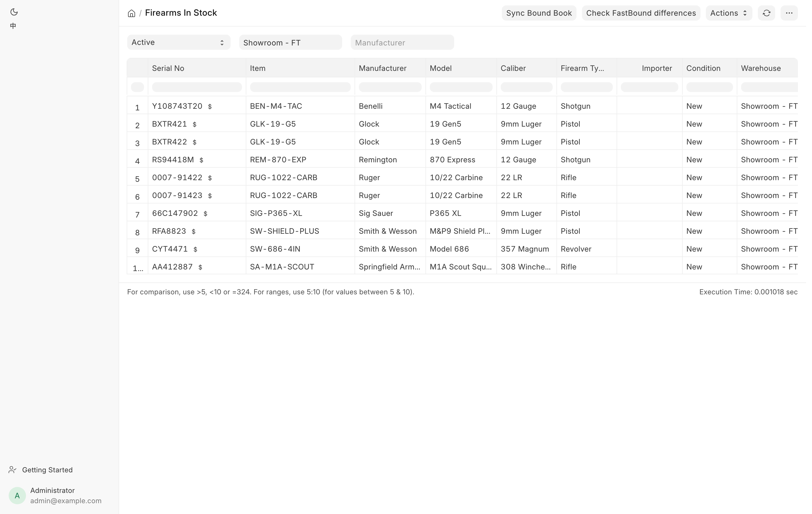The width and height of the screenshot is (812, 514).
Task: Click the dollar icon next to Y108743T20
Action: (210, 107)
